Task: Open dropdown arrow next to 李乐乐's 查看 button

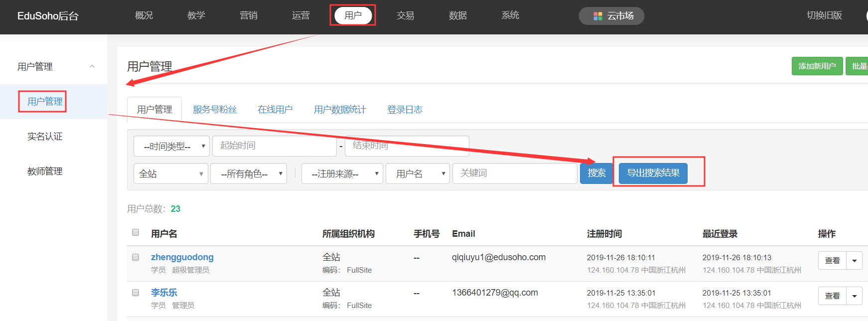Action: click(x=854, y=296)
